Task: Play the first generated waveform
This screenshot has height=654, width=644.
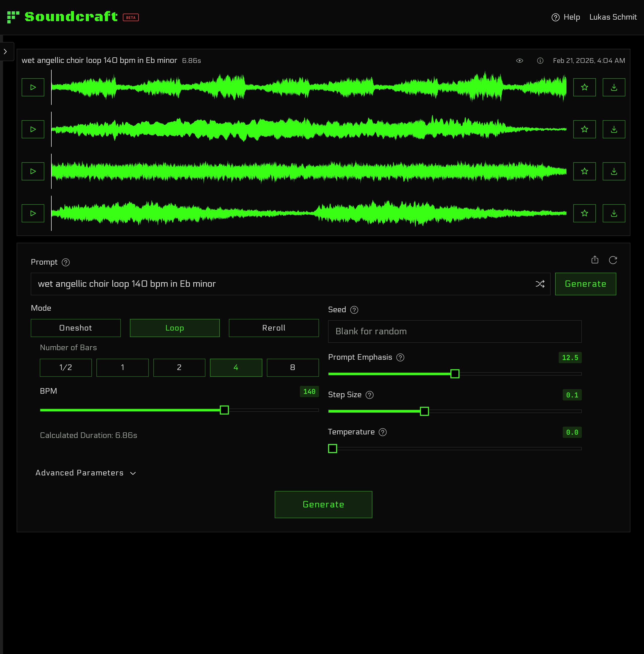Action: coord(33,87)
